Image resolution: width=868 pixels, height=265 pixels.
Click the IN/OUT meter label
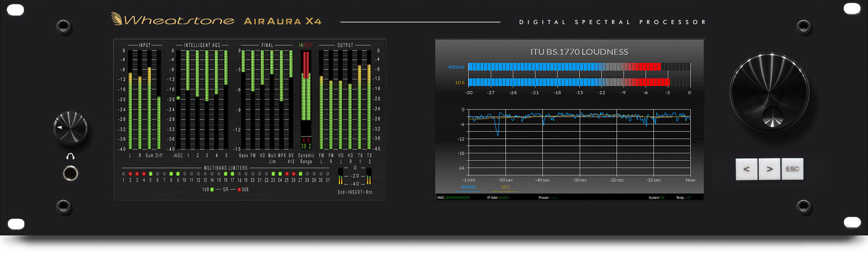(x=306, y=45)
